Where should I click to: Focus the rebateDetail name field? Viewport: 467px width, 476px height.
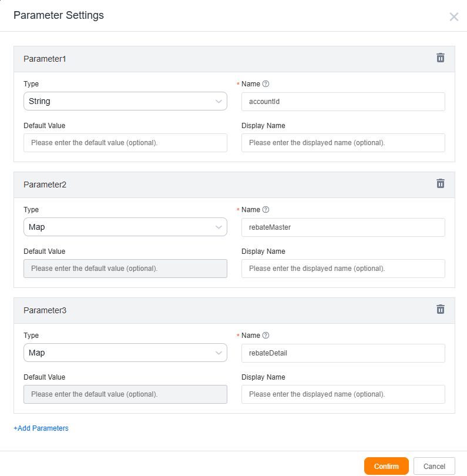(343, 353)
